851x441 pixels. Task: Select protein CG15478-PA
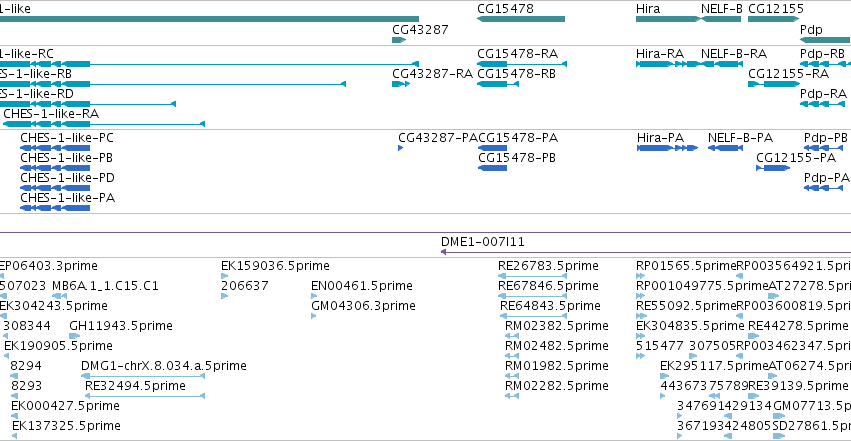pyautogui.click(x=492, y=148)
